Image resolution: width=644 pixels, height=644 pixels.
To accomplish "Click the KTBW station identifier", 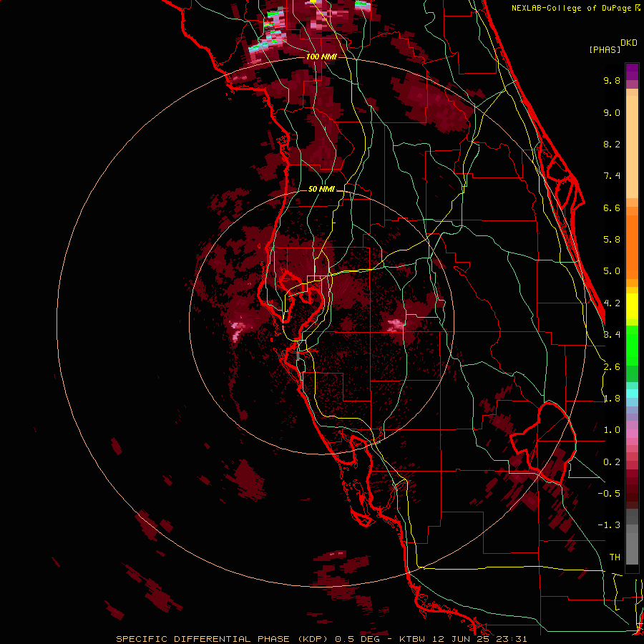I will tap(412, 639).
